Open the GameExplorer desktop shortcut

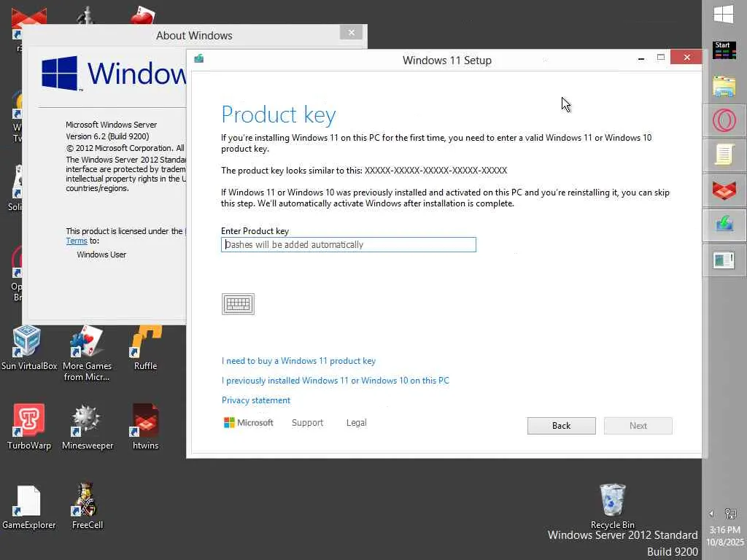[x=28, y=507]
